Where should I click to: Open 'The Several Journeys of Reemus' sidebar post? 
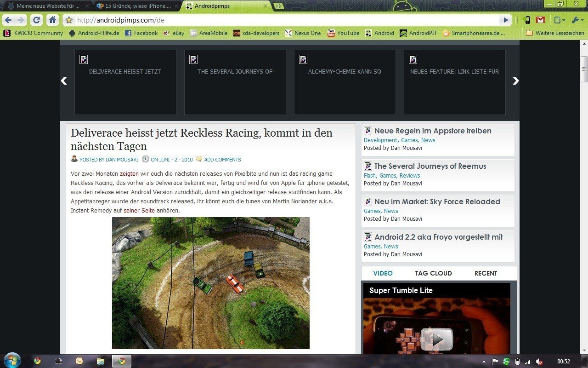430,167
